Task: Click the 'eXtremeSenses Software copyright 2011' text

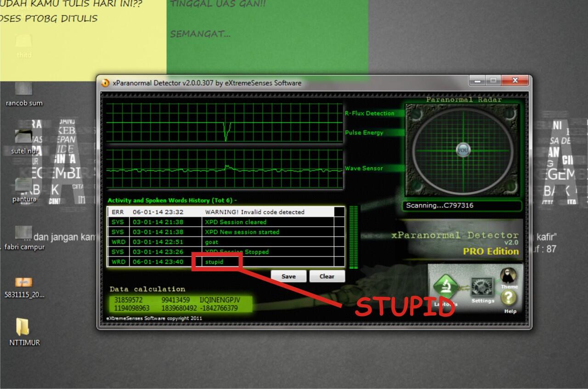Action: pyautogui.click(x=154, y=318)
